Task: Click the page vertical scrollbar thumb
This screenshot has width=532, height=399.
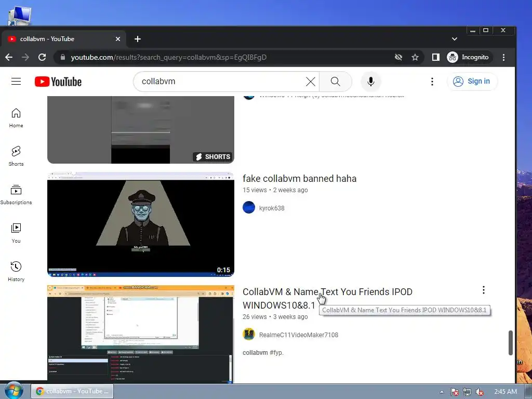Action: tap(511, 343)
